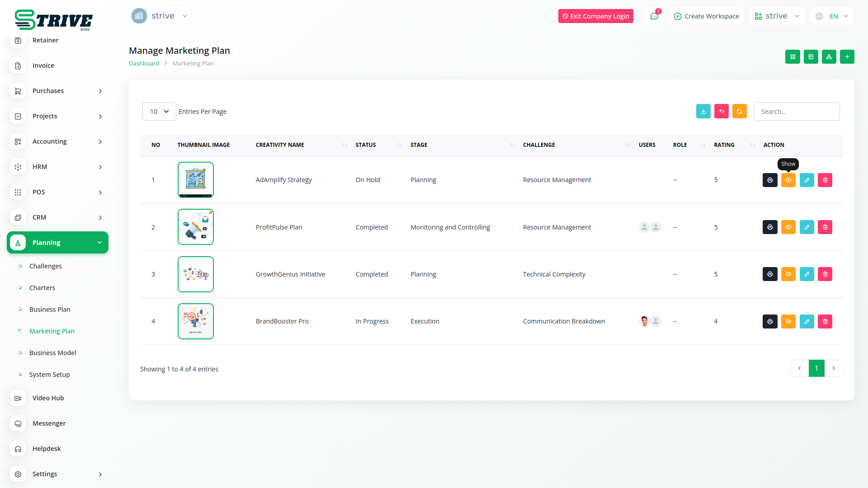The width and height of the screenshot is (868, 488).
Task: Click the Exit Company Login button
Action: [596, 16]
